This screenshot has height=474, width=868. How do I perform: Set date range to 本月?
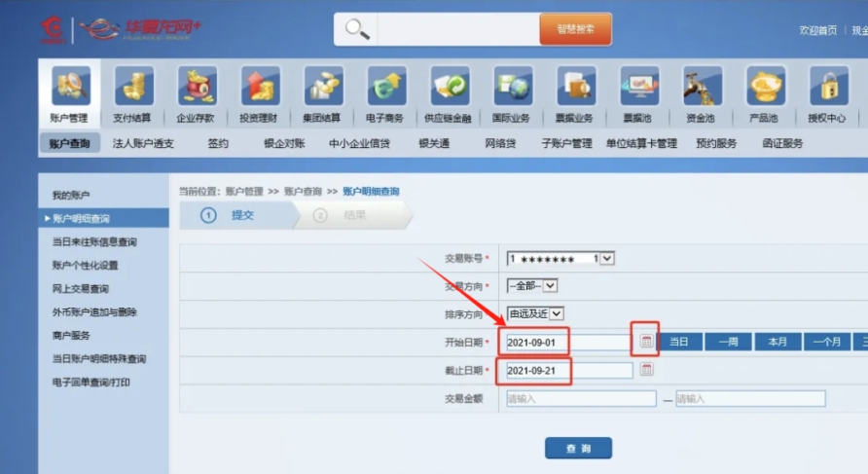(778, 342)
